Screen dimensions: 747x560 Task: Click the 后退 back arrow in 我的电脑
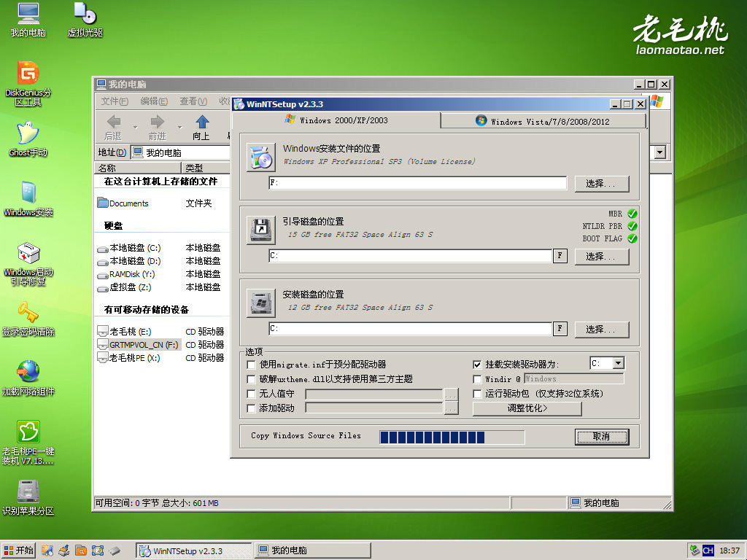coord(113,128)
